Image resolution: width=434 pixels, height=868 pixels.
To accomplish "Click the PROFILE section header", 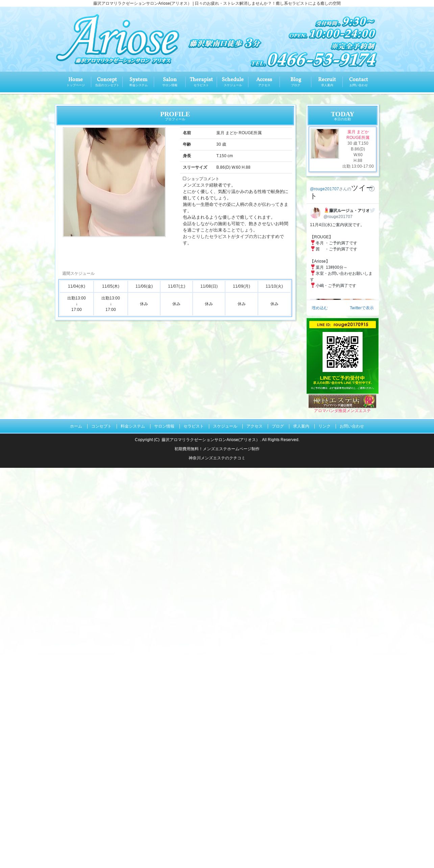I will point(175,116).
